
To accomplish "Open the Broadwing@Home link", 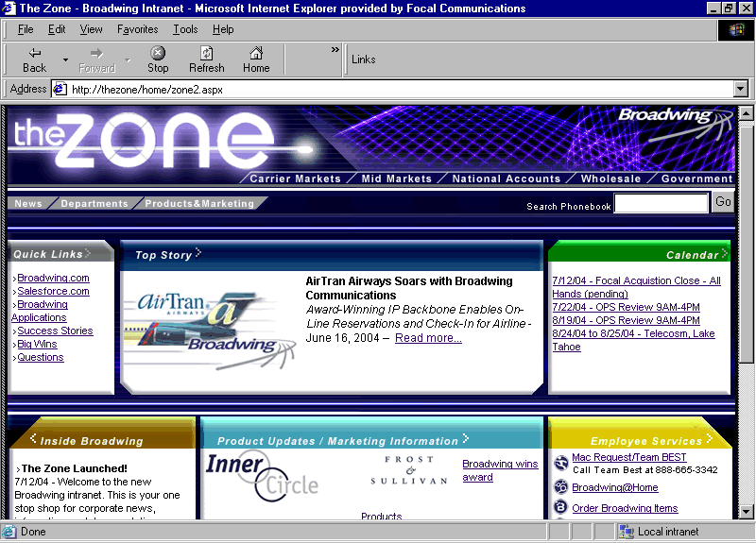I will pyautogui.click(x=615, y=487).
